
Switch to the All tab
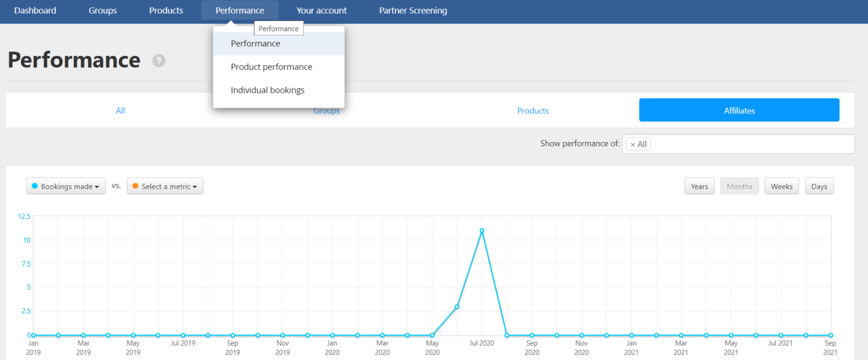[x=120, y=111]
